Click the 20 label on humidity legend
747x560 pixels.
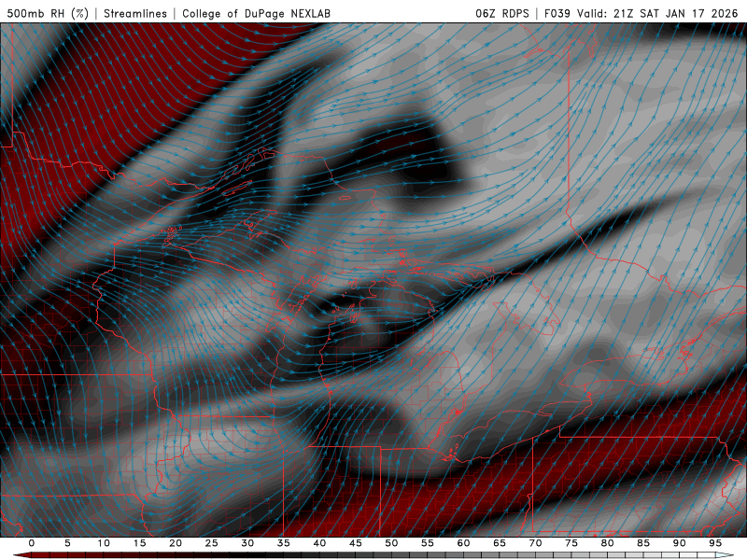coord(176,543)
